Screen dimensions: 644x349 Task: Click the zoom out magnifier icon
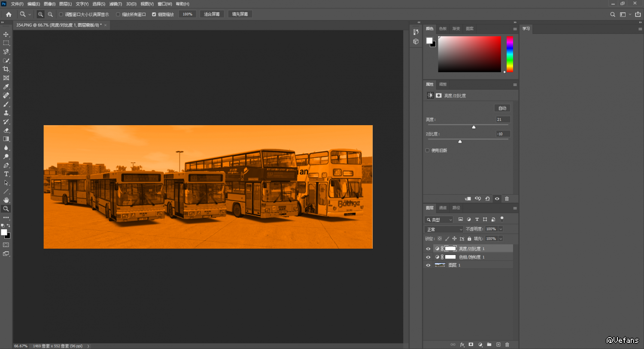pos(50,14)
